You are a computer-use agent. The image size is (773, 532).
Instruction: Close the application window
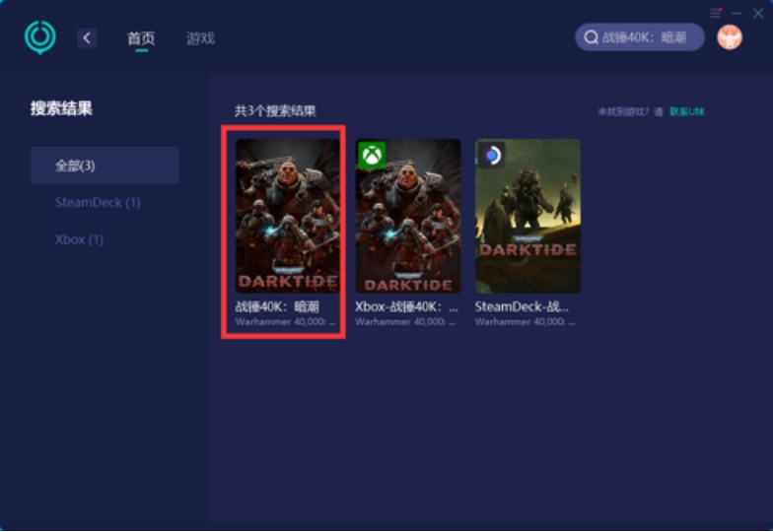pyautogui.click(x=758, y=14)
